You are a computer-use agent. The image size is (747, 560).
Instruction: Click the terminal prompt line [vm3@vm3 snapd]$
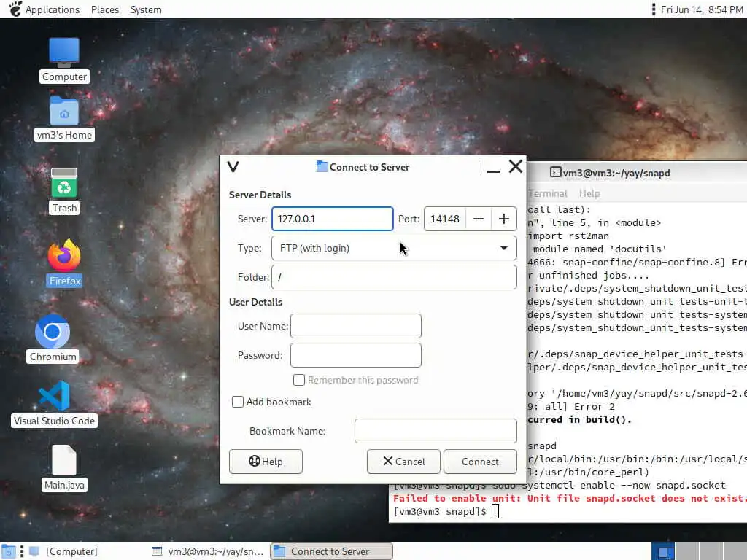click(x=440, y=511)
